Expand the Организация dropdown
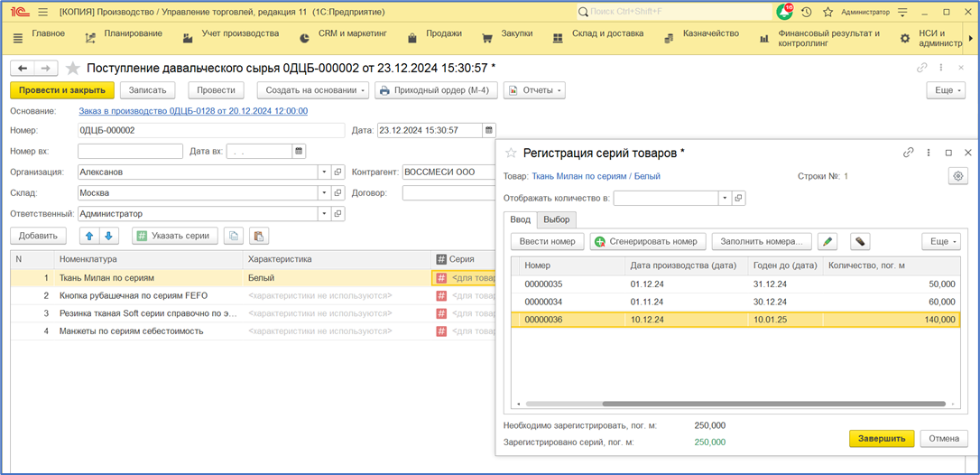This screenshot has height=475, width=980. [x=323, y=172]
